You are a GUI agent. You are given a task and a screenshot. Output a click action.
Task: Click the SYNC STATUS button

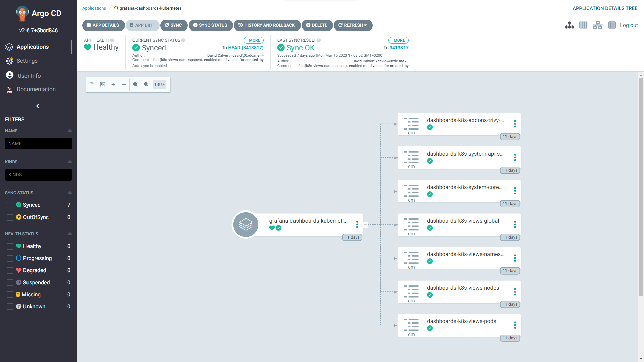(211, 25)
